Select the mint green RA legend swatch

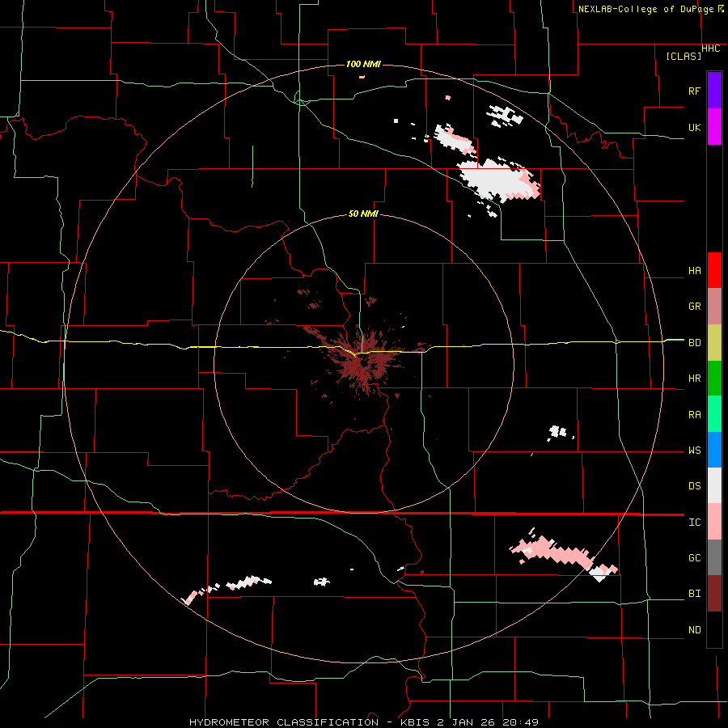[714, 414]
